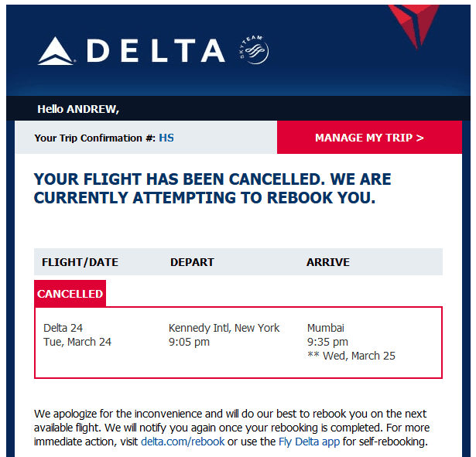Click the white Delta triangle logo icon
The height and width of the screenshot is (457, 476).
click(56, 50)
